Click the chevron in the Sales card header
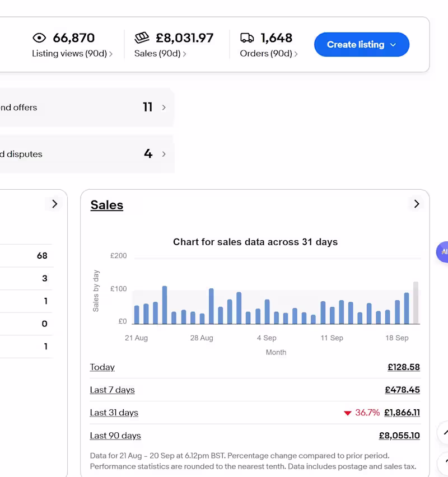Viewport: 448px width, 477px height. point(416,204)
